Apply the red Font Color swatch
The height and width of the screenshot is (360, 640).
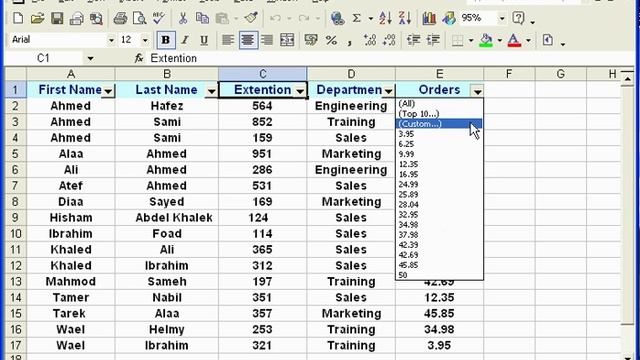pyautogui.click(x=514, y=40)
